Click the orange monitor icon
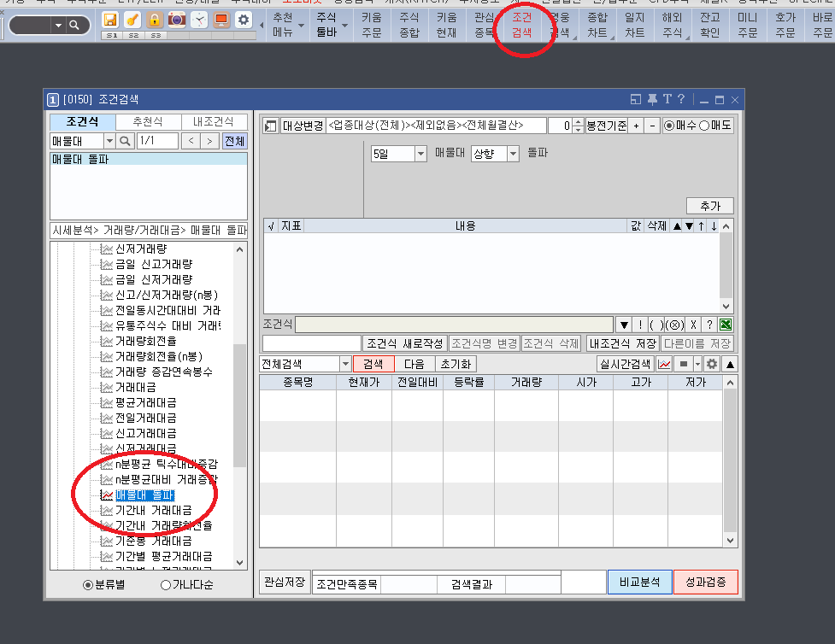The height and width of the screenshot is (644, 835). click(221, 20)
